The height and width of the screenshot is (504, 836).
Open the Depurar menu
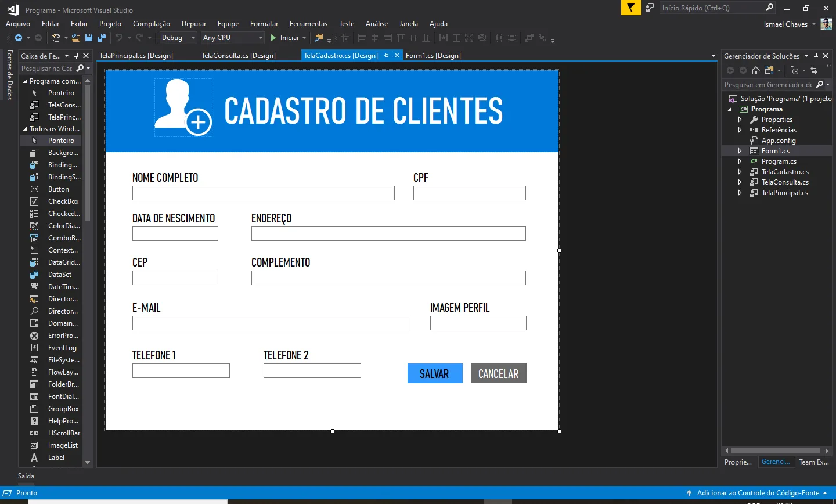[193, 24]
